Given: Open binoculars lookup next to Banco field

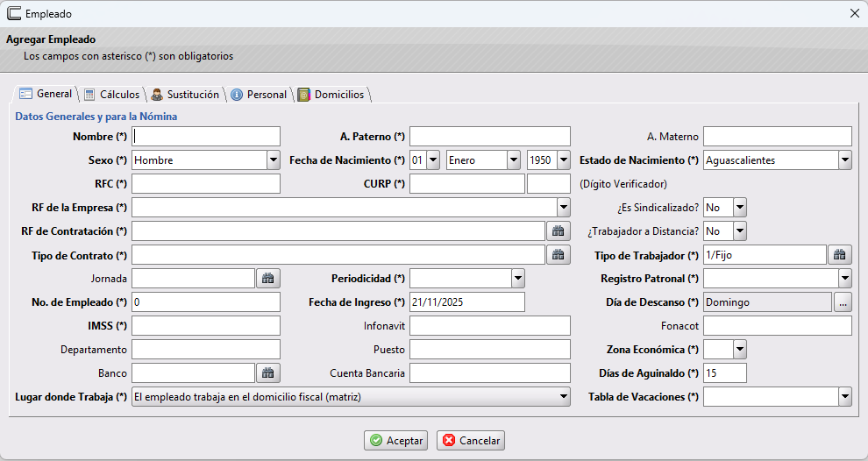Looking at the screenshot, I should click(x=268, y=373).
